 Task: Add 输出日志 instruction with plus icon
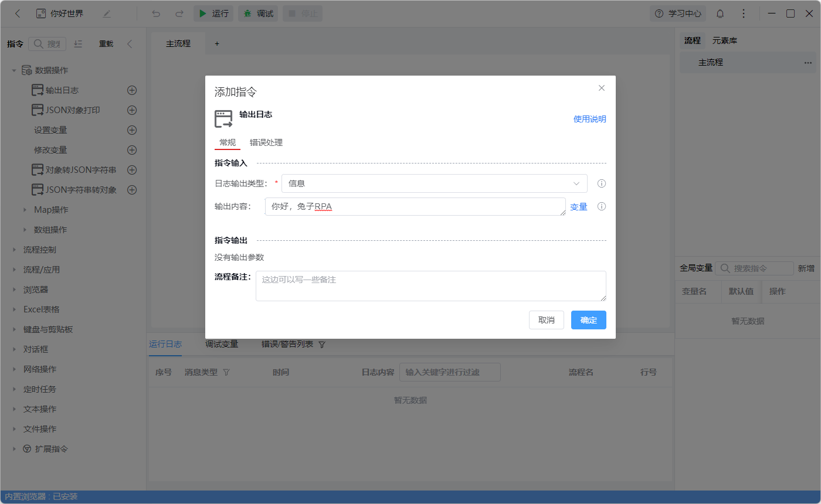point(132,90)
